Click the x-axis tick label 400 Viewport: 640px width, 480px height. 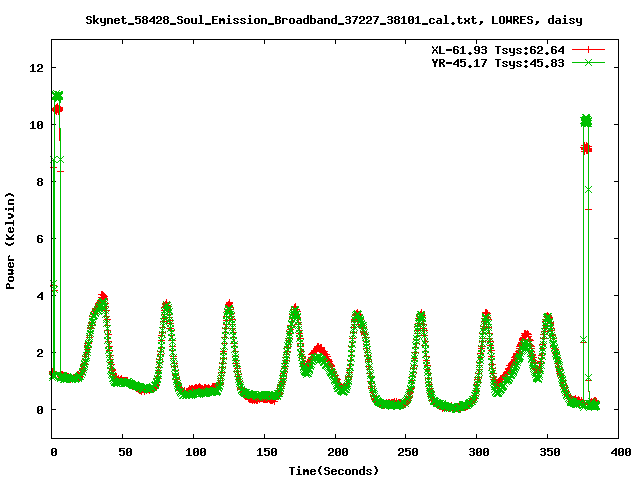[x=620, y=452]
